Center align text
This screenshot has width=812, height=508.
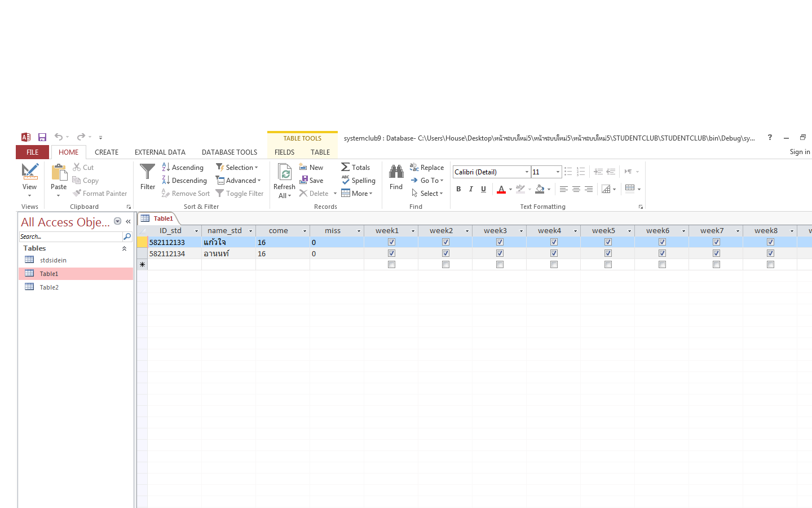click(576, 189)
